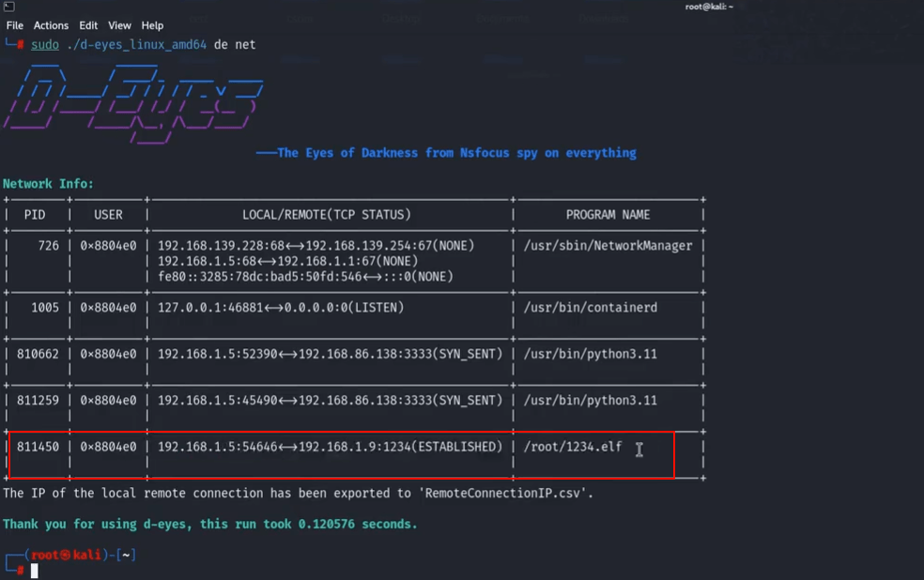Click the fe80::3285:78dc:bad5:50fd:546 IPv6 line
The height and width of the screenshot is (580, 924).
(x=305, y=276)
